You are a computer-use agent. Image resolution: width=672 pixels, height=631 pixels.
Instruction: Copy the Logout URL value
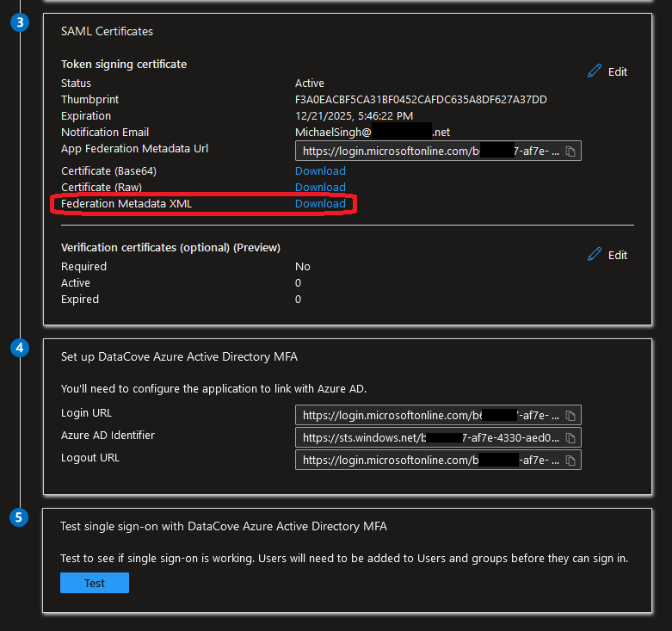coord(570,460)
